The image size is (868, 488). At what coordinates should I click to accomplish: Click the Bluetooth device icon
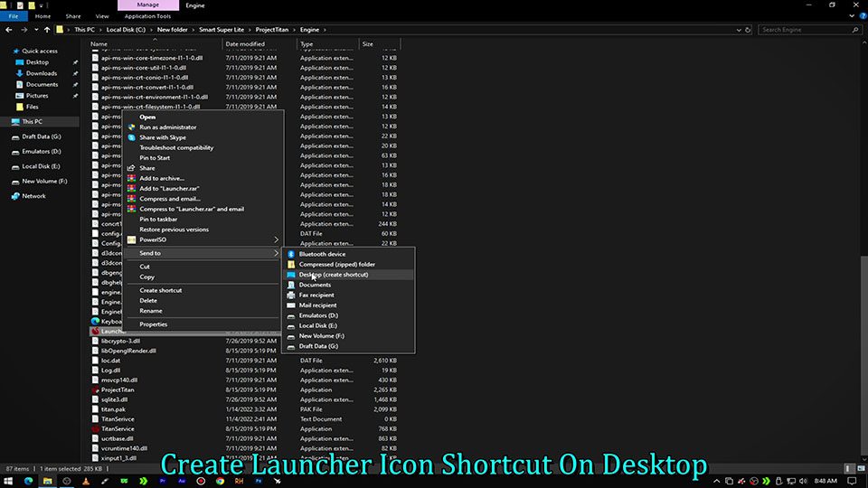pos(291,254)
